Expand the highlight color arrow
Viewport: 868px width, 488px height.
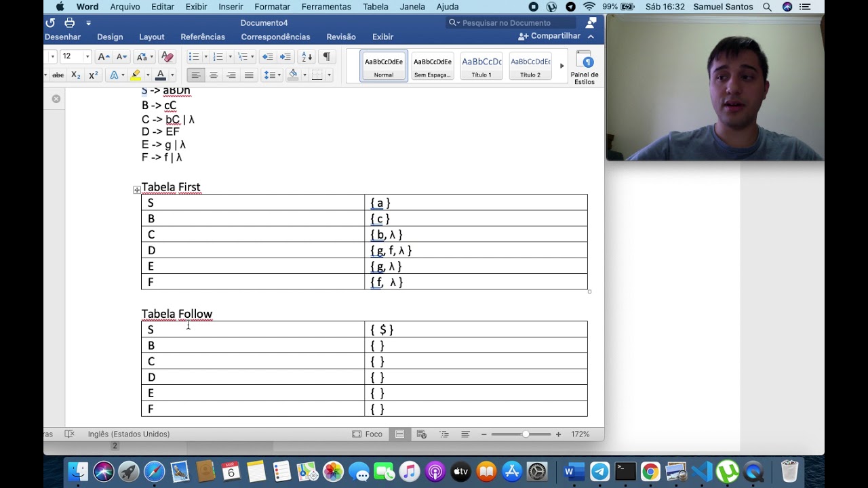tap(147, 75)
